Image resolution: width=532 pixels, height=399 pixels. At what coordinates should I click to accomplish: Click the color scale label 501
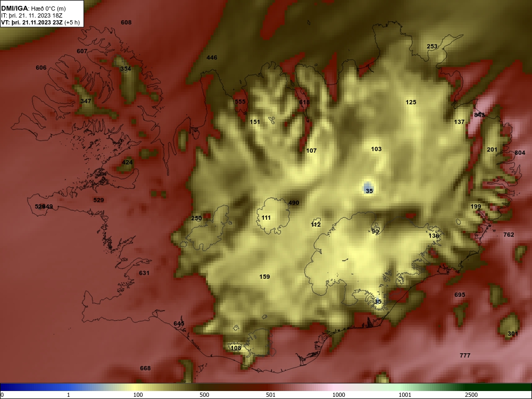click(271, 395)
